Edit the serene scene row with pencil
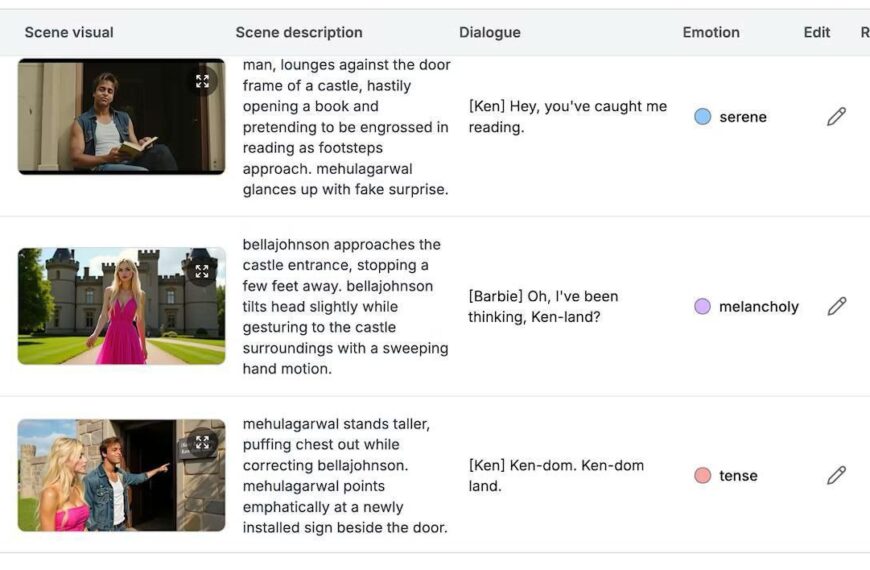 click(836, 117)
